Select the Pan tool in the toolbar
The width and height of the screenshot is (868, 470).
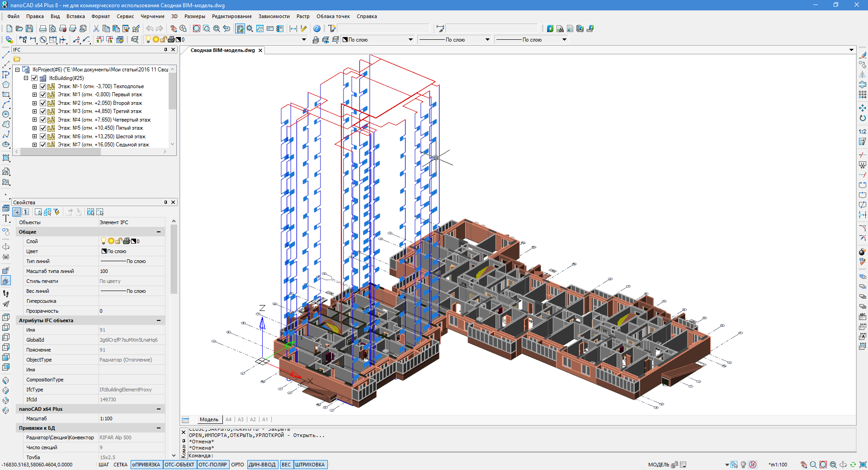tap(173, 28)
